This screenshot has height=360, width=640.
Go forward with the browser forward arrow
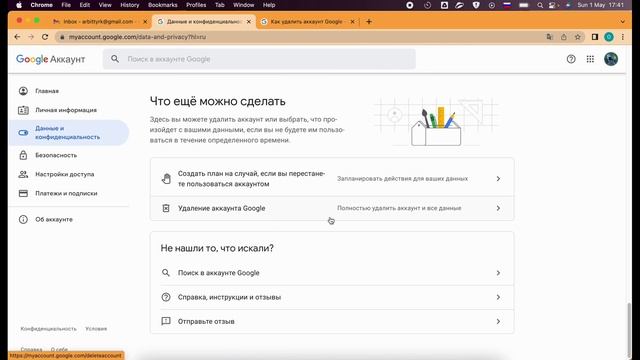click(x=31, y=37)
